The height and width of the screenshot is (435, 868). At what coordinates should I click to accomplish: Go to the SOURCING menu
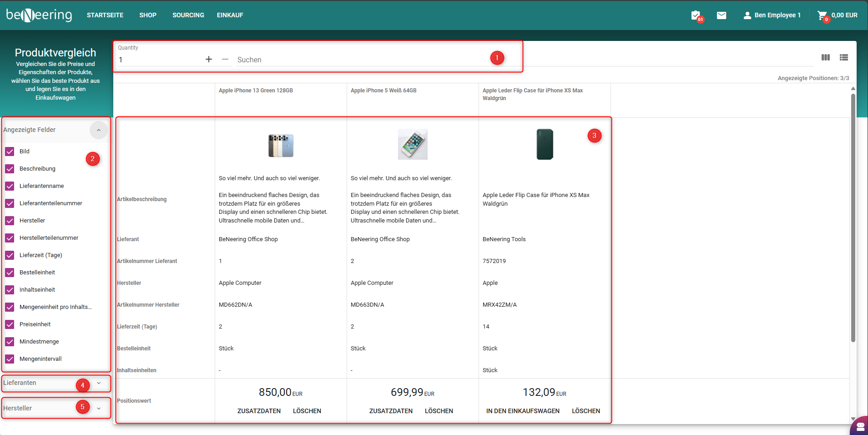point(188,15)
